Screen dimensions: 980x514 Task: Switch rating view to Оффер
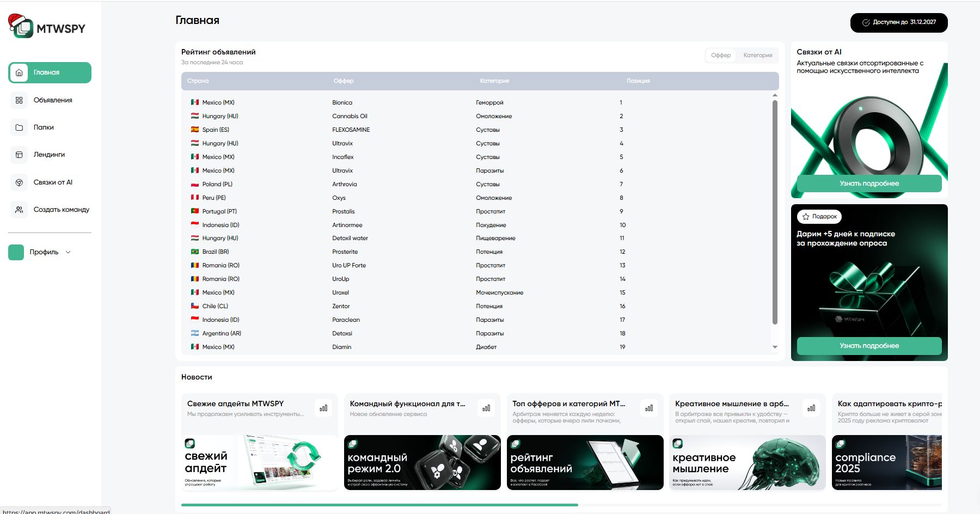[721, 55]
